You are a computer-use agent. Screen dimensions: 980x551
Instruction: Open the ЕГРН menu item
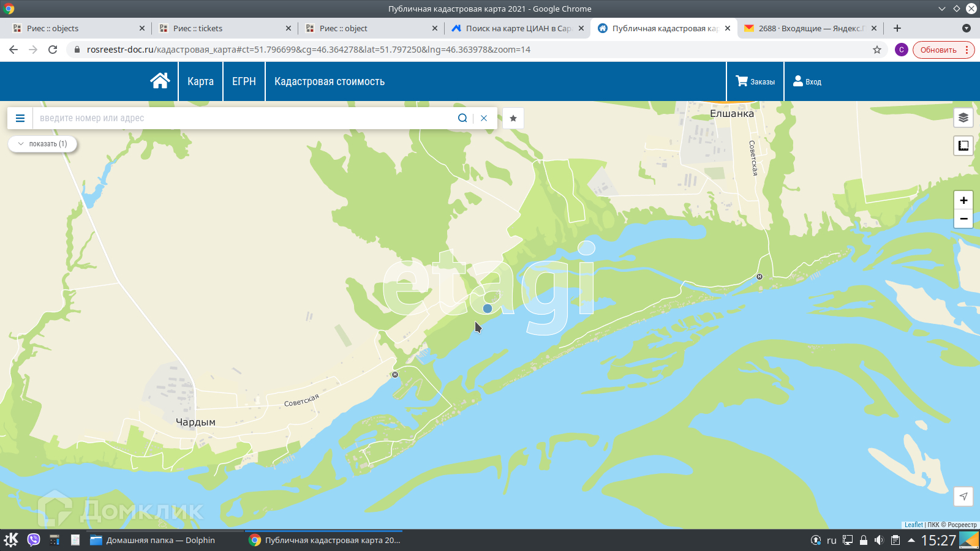[x=244, y=81]
